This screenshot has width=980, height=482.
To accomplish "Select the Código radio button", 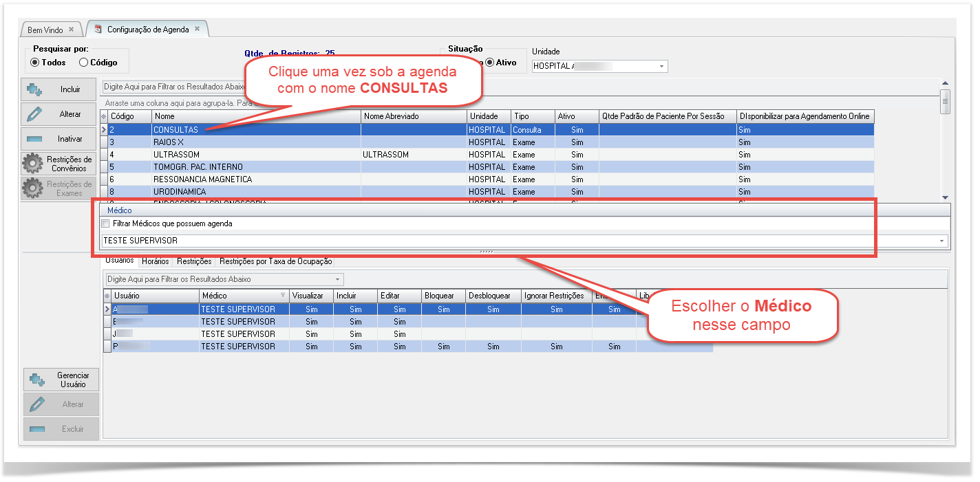I will pyautogui.click(x=84, y=63).
